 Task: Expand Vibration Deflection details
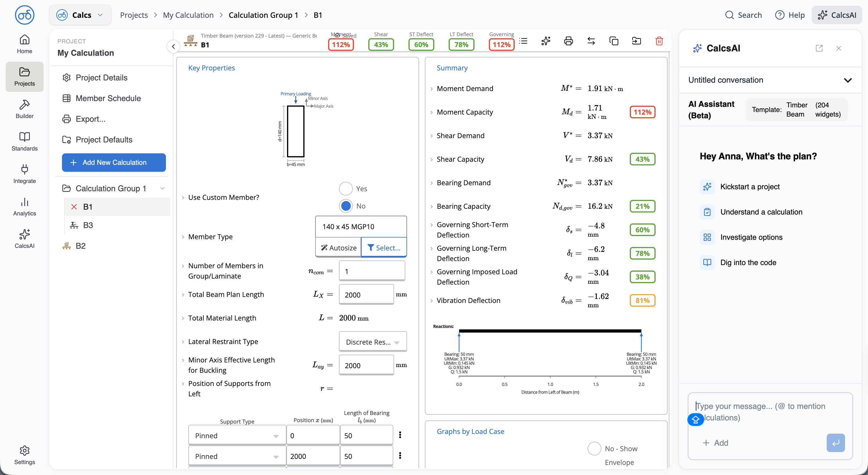tap(432, 300)
